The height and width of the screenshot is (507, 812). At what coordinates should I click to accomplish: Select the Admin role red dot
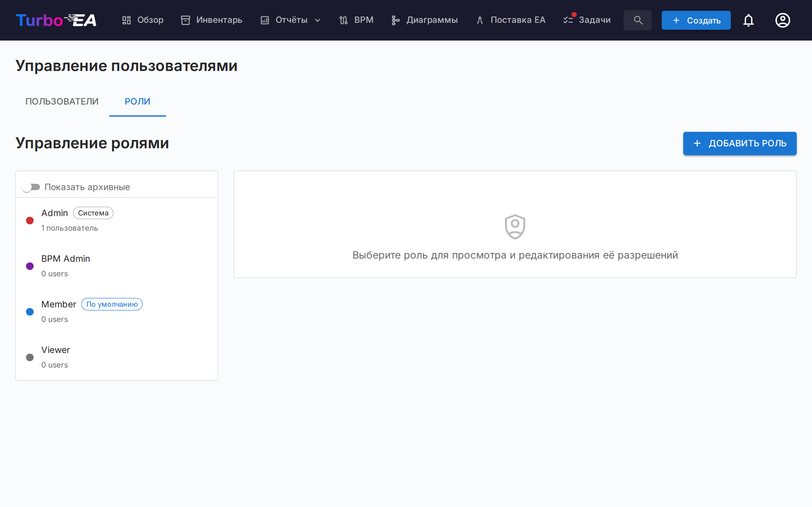(30, 220)
